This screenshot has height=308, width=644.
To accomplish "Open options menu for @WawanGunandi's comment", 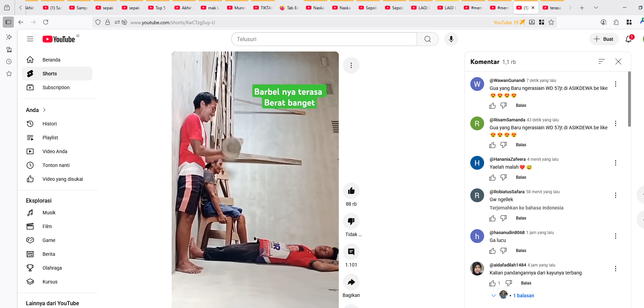I will 616,84.
